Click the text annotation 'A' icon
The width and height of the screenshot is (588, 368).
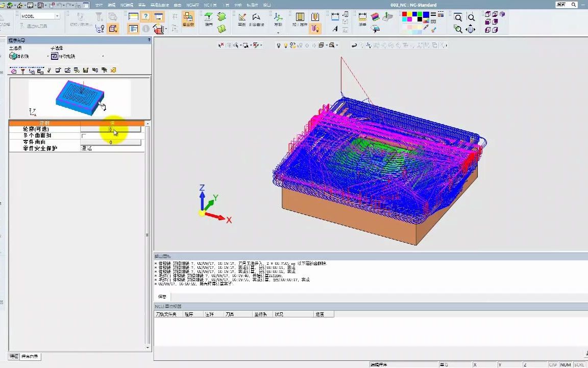pos(335,29)
